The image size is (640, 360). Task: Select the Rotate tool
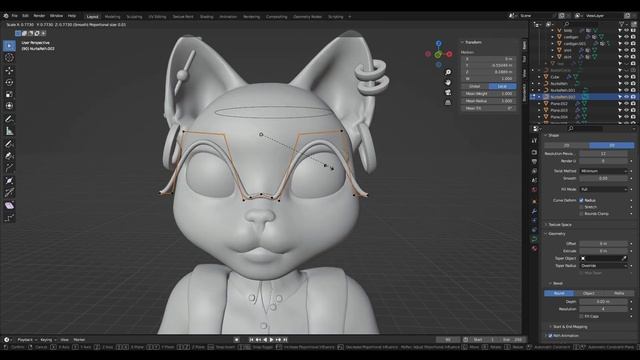click(9, 82)
